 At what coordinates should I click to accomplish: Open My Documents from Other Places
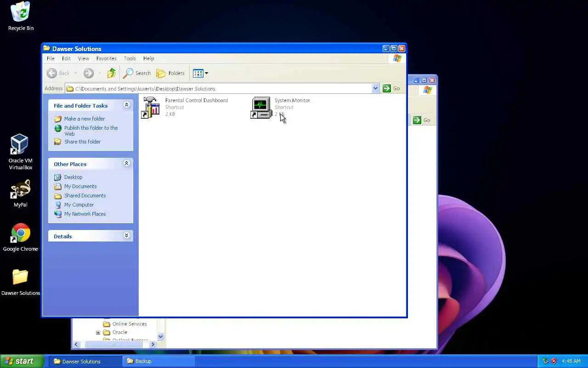point(80,186)
